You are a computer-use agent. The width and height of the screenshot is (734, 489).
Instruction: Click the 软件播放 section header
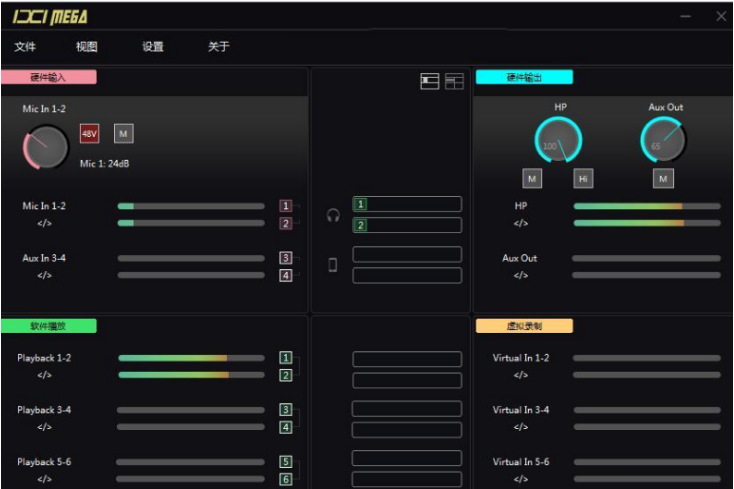[x=49, y=326]
